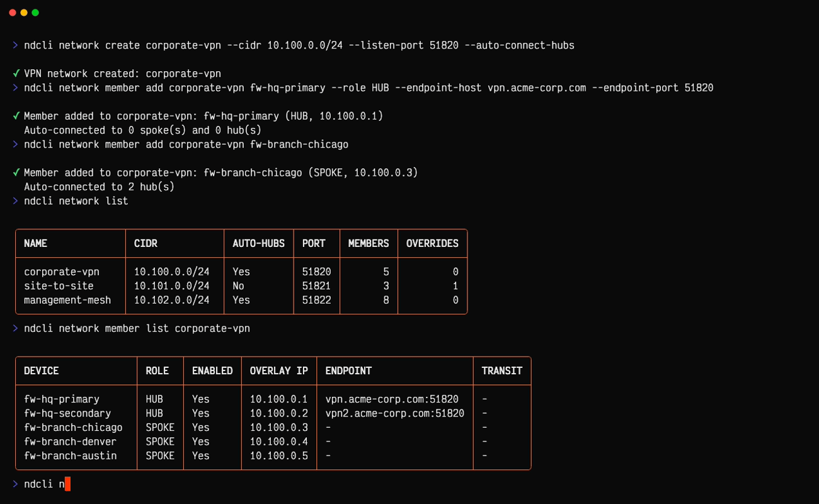Click the orange prompt chevron before ndcli network list
The image size is (819, 504).
coord(16,201)
